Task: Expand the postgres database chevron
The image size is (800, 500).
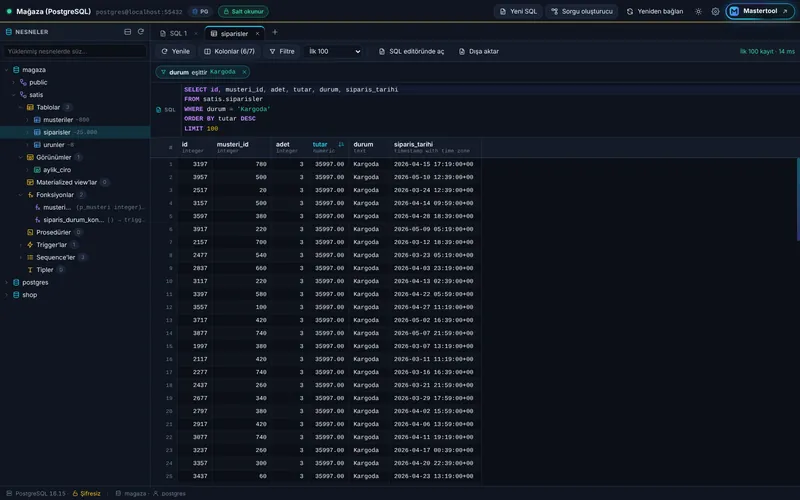Action: (6, 282)
